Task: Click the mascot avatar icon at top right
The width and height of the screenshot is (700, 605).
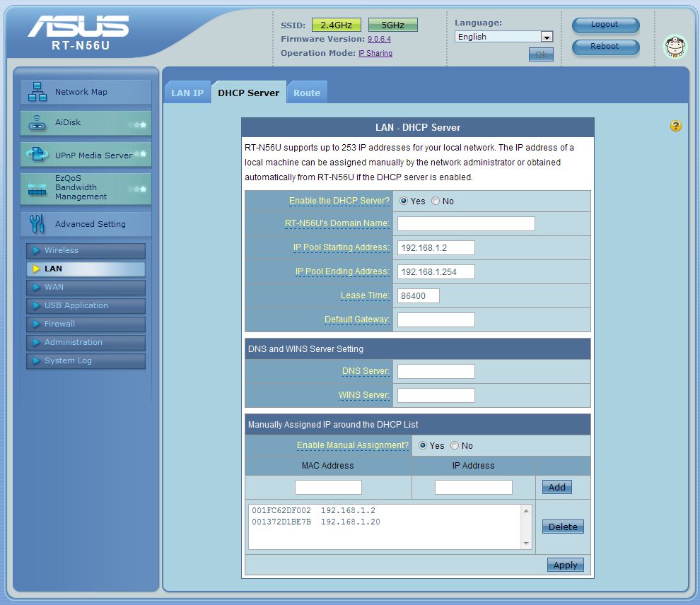Action: pos(675,47)
